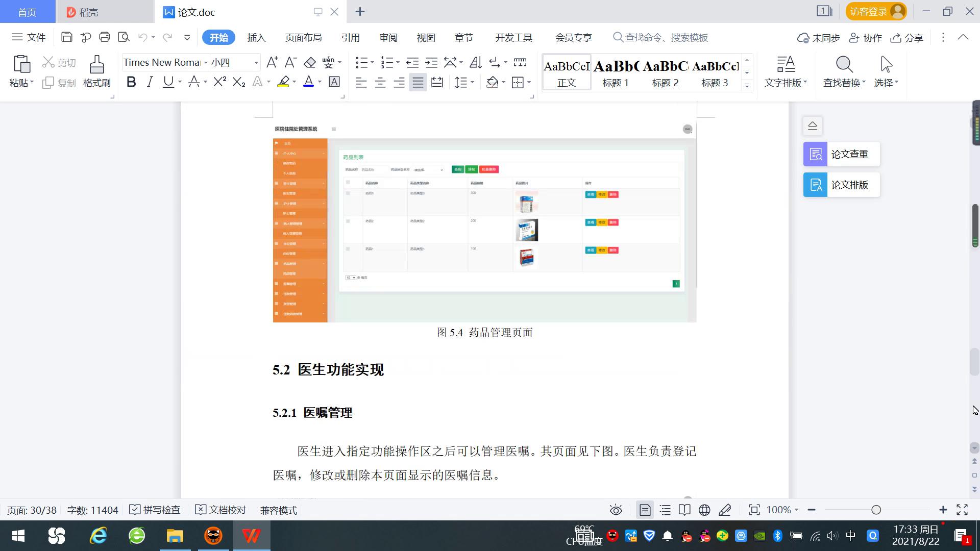Switch to the 插入 ribbon tab

click(256, 37)
